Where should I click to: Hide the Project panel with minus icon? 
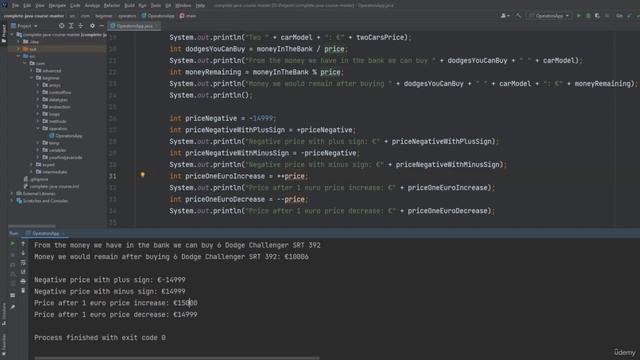coord(102,26)
